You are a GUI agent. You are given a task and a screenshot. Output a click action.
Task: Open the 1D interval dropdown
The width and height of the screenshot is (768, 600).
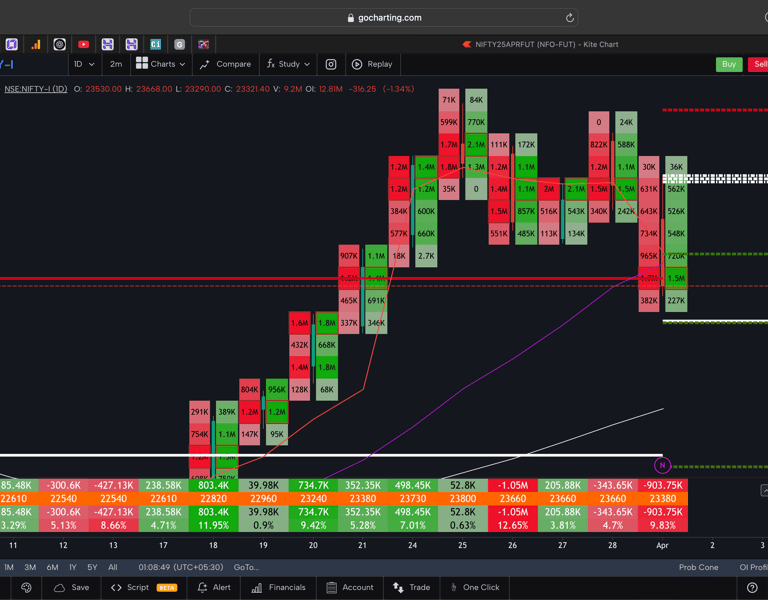click(84, 64)
